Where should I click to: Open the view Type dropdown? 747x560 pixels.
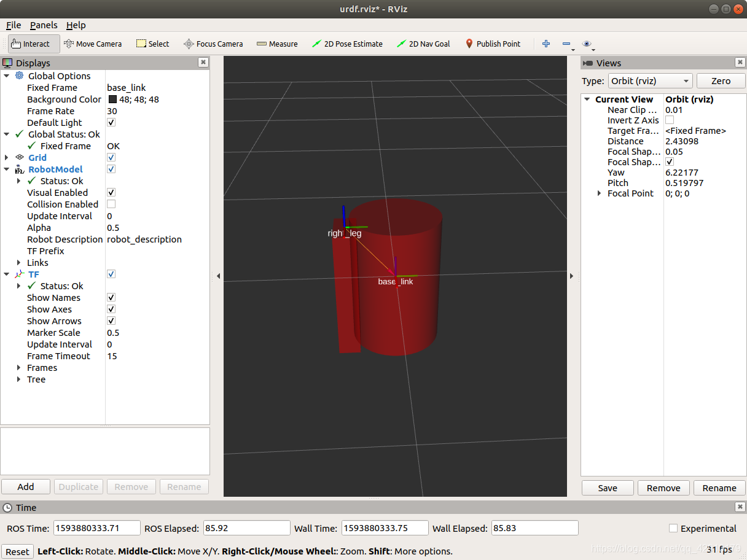pyautogui.click(x=650, y=81)
